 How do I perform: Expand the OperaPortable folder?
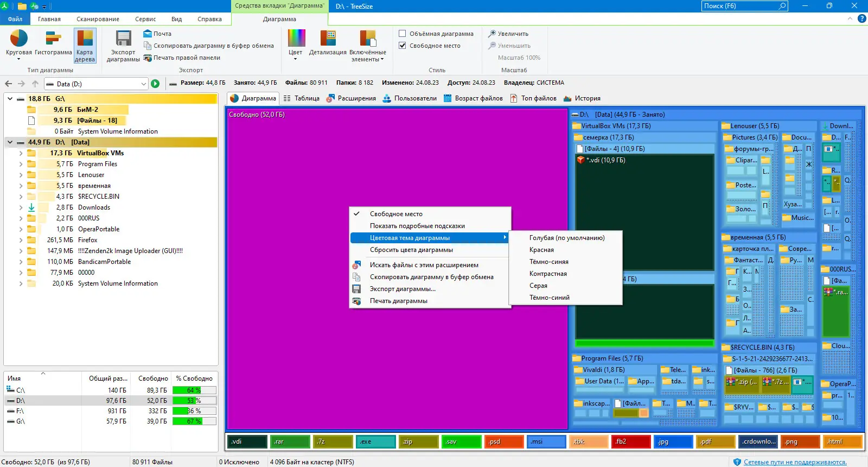21,229
